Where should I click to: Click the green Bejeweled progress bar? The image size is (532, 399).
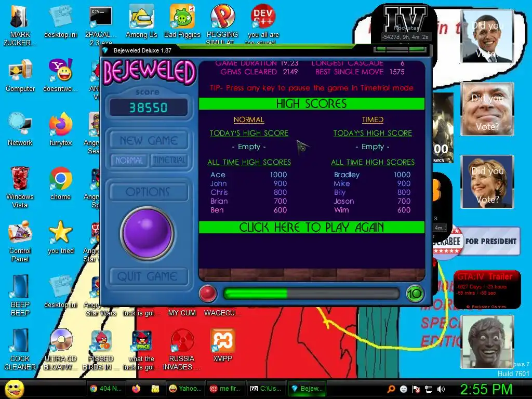pyautogui.click(x=311, y=294)
